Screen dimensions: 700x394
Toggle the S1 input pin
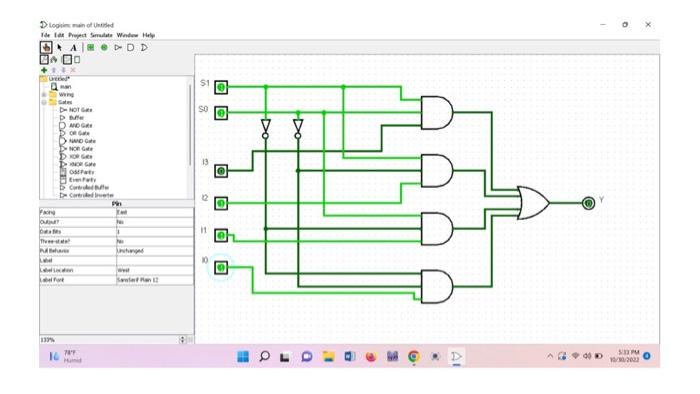point(221,87)
